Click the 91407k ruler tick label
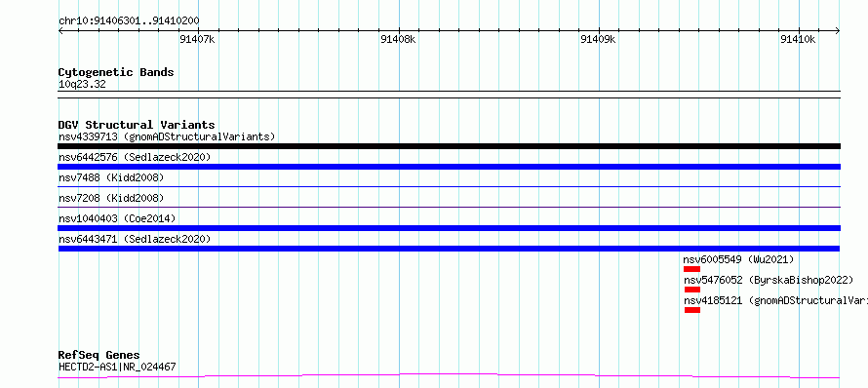Image resolution: width=868 pixels, height=388 pixels. [197, 39]
